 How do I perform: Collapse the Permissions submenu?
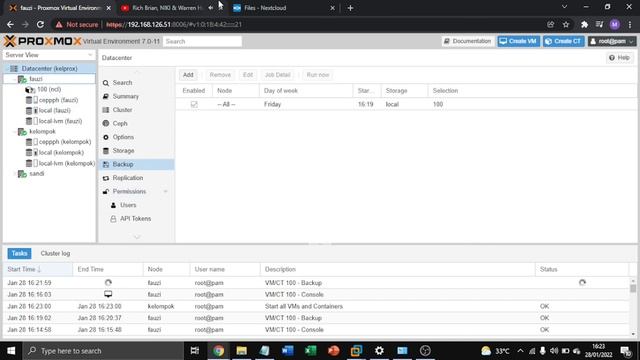165,191
